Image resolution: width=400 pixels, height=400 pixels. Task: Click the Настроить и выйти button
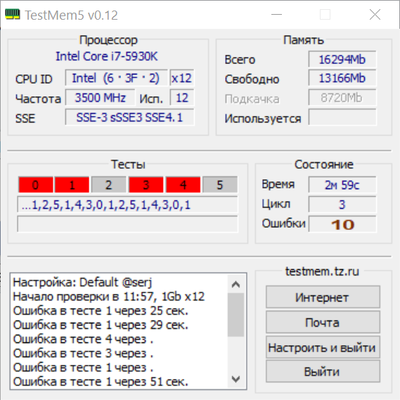click(x=323, y=347)
